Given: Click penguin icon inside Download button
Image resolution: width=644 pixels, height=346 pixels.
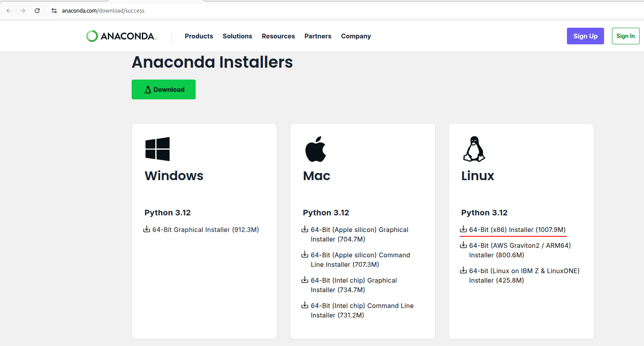Looking at the screenshot, I should (147, 90).
